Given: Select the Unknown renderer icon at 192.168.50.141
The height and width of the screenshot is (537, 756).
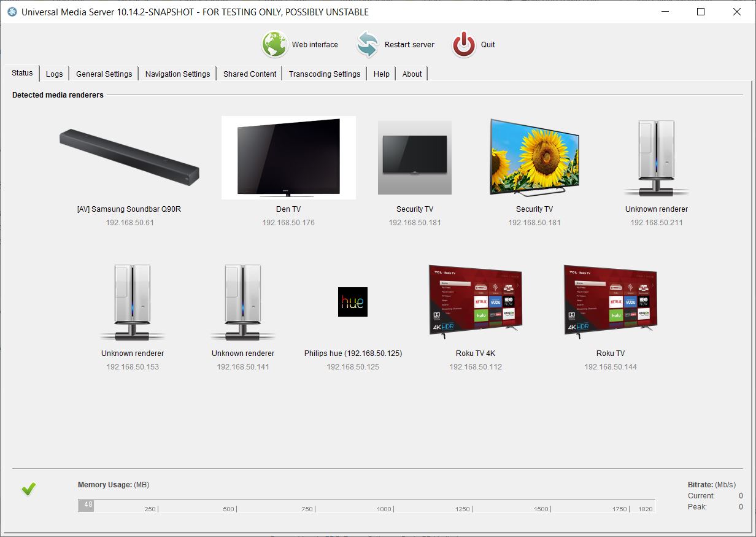Looking at the screenshot, I should [243, 302].
